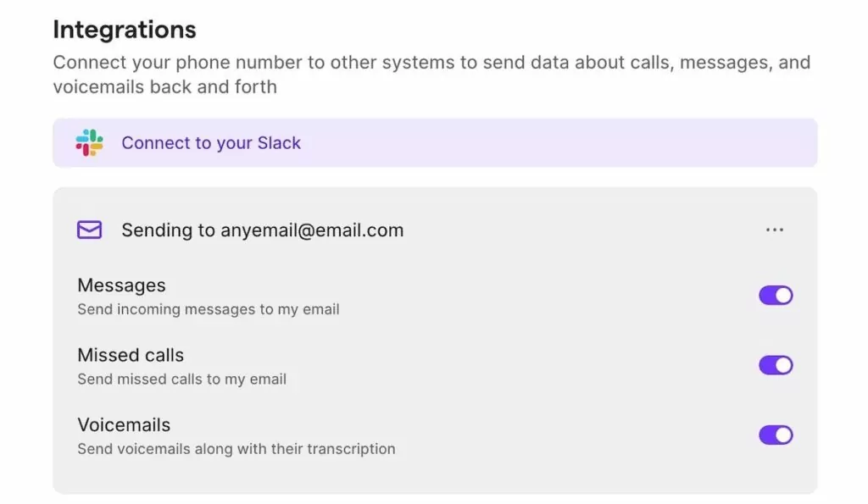868x504 pixels.
Task: Click 'Send incoming messages to my email' text
Action: 208,309
